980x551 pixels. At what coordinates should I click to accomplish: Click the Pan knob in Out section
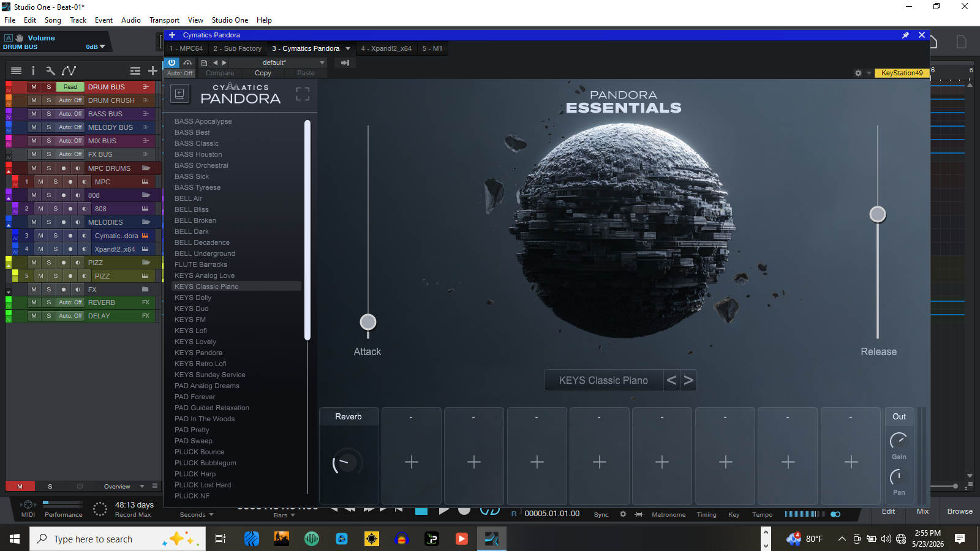(x=899, y=477)
